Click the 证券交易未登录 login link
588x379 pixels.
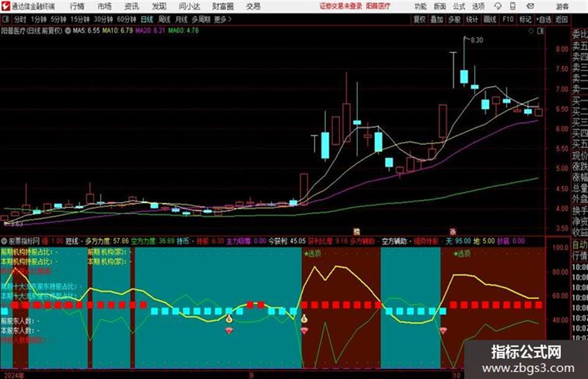pos(341,6)
